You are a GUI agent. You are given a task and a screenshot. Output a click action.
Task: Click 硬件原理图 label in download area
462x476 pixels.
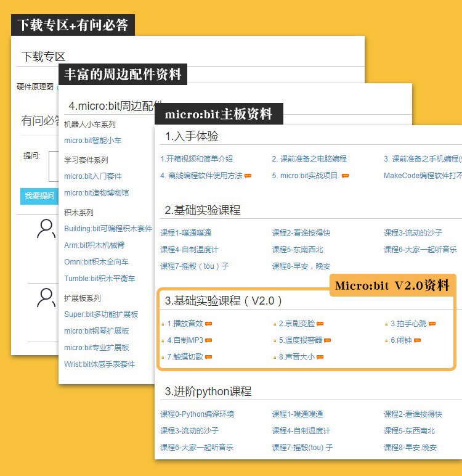(x=35, y=87)
